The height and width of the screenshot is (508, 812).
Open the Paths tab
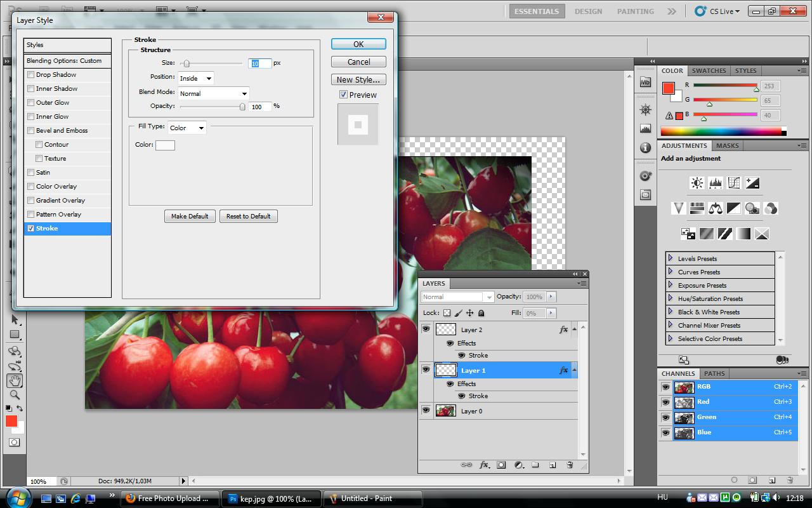tap(714, 373)
